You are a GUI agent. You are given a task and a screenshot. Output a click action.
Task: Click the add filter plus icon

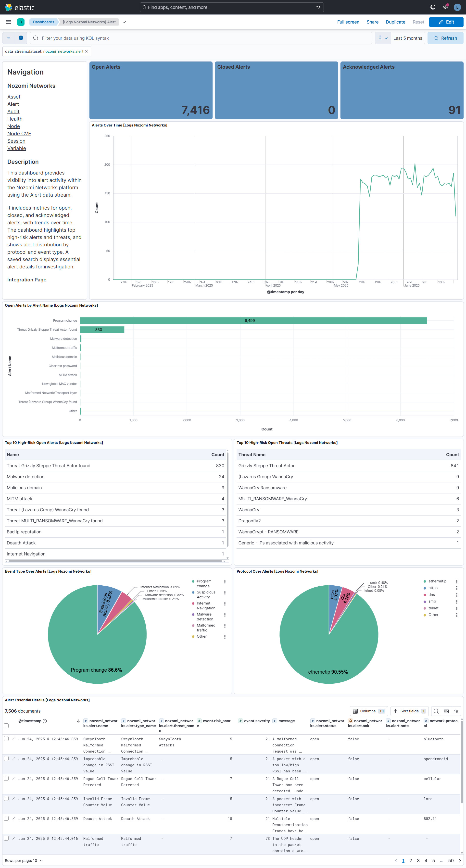pyautogui.click(x=21, y=38)
